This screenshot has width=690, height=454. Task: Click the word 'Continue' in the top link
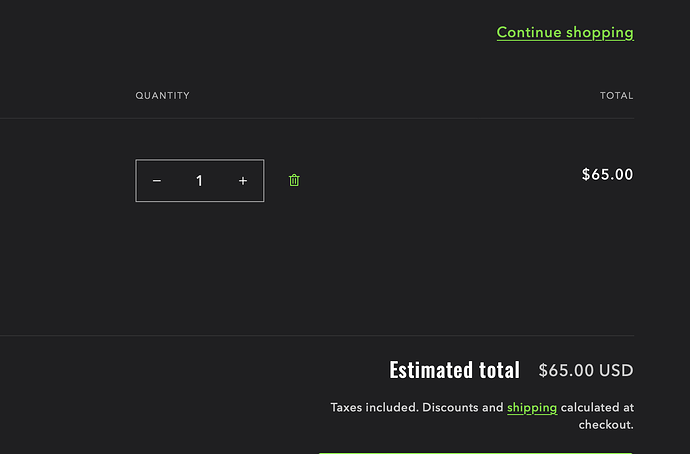point(529,32)
